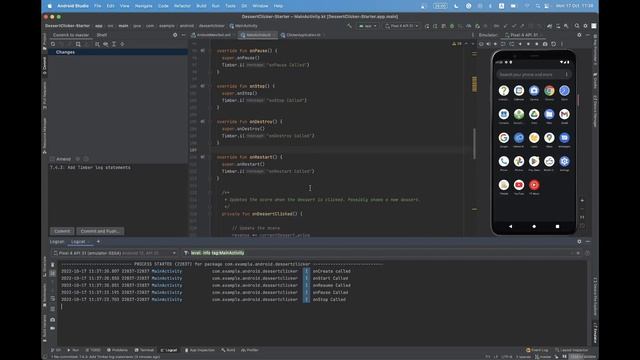Click override gutter icon beside onPause
Viewport: 640px width, 360px height.
[202, 51]
